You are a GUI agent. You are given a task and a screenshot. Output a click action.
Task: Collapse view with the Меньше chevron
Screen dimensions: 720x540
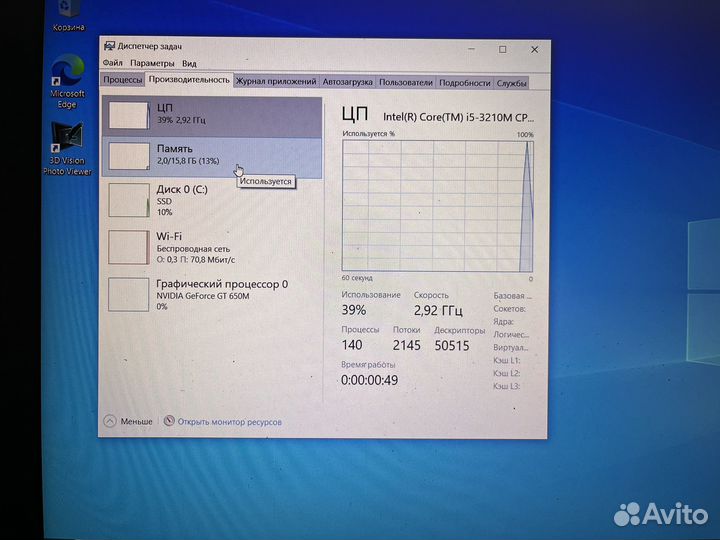[x=110, y=422]
